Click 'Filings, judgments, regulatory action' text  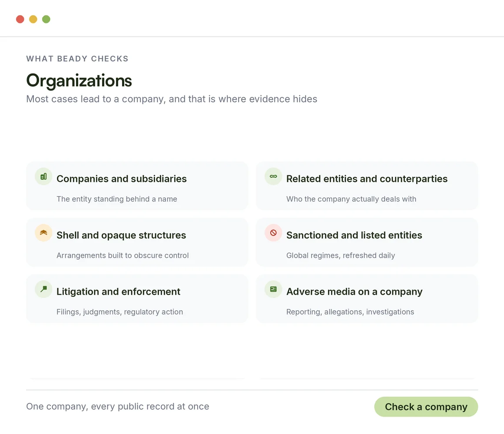pyautogui.click(x=119, y=312)
